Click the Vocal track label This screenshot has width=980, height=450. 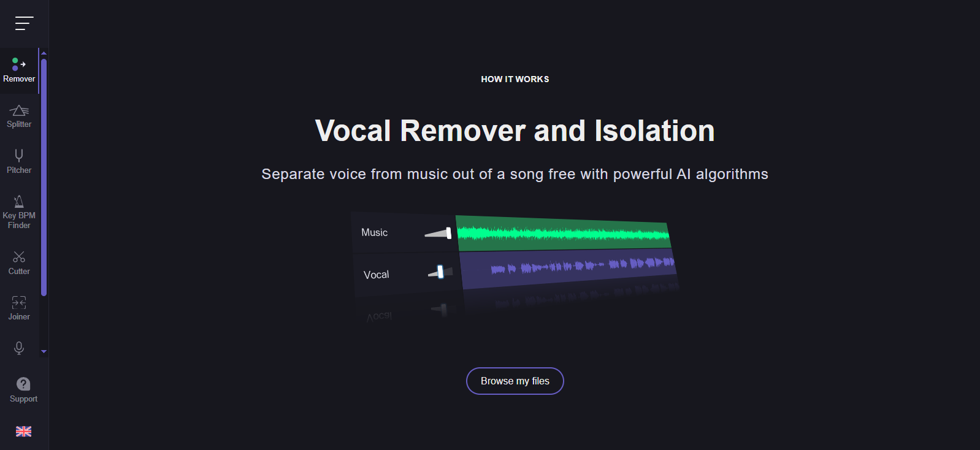[x=377, y=275]
